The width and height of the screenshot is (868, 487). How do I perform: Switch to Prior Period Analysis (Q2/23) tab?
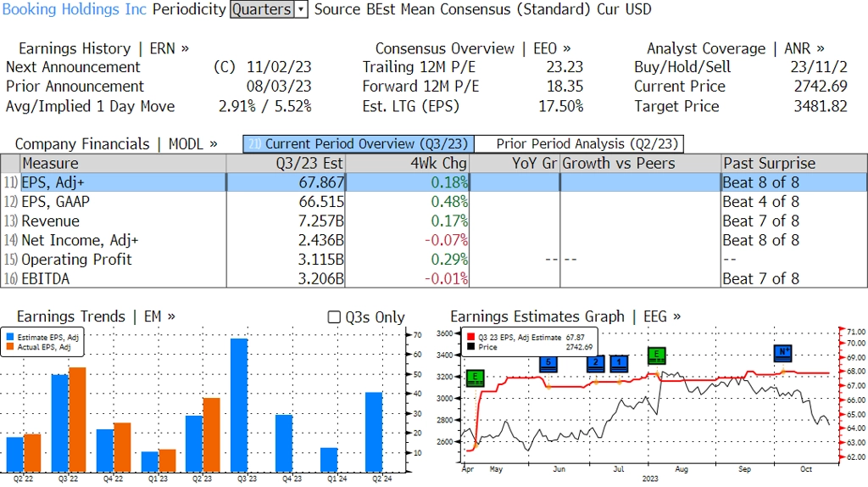(580, 144)
